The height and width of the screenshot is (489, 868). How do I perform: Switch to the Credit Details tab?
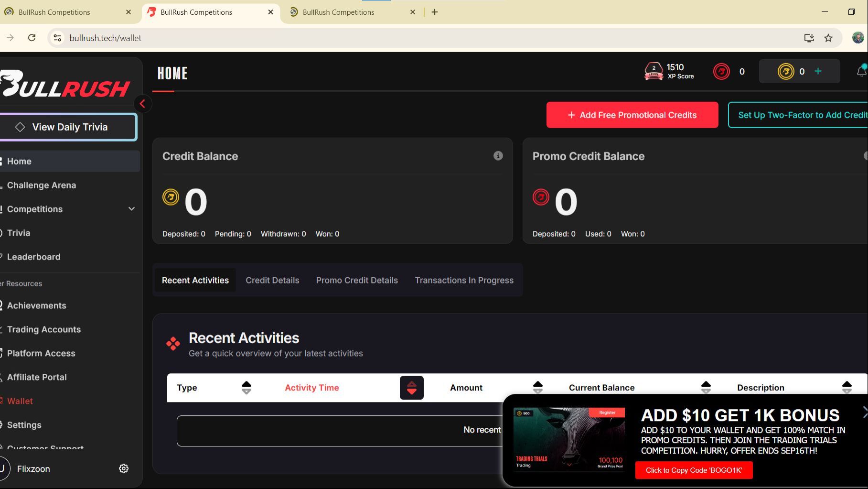[x=272, y=280]
